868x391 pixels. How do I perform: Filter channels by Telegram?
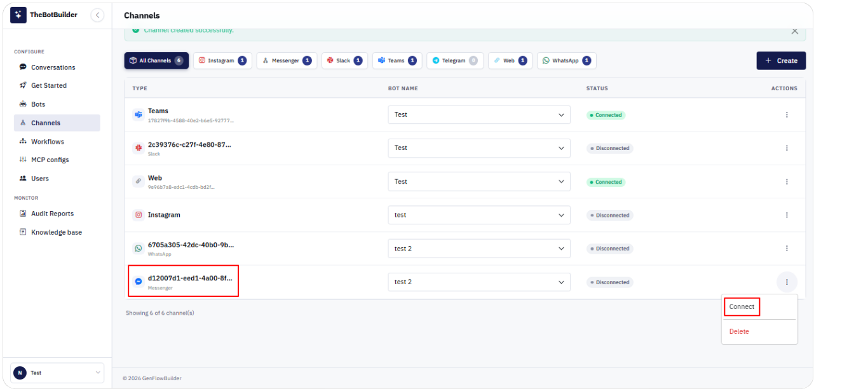[455, 61]
